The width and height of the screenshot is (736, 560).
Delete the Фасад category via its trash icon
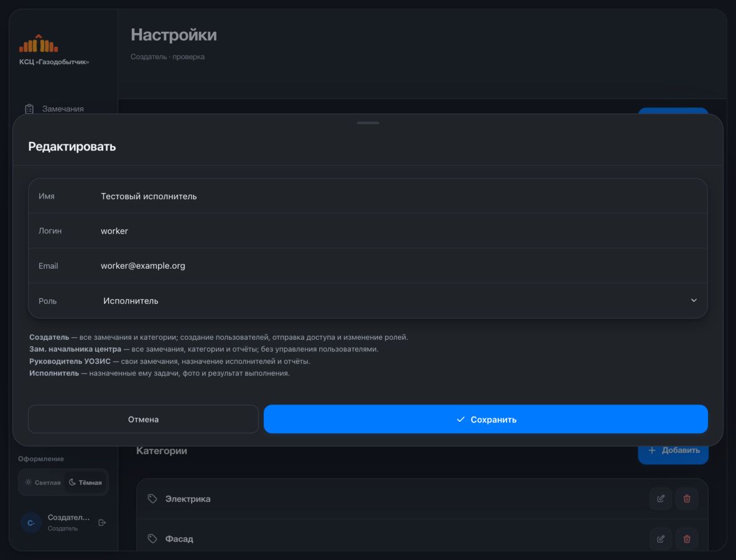687,539
